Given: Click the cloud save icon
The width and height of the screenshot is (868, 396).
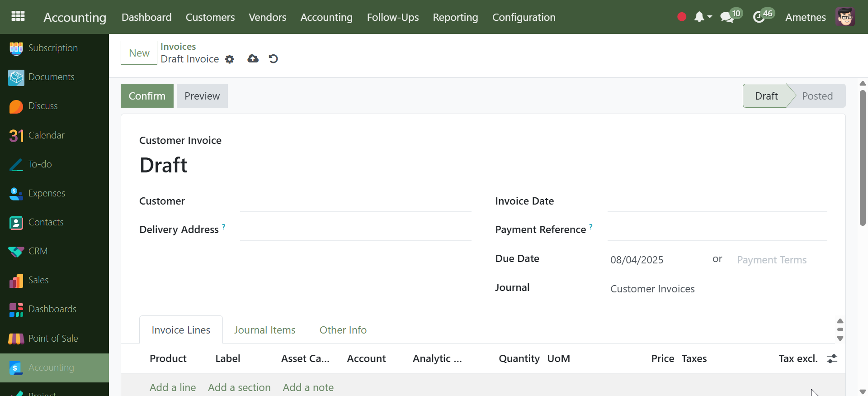Looking at the screenshot, I should click(253, 59).
